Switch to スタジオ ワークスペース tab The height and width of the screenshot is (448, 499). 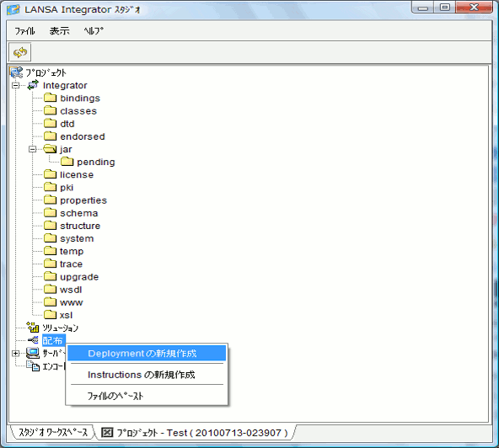(x=53, y=432)
